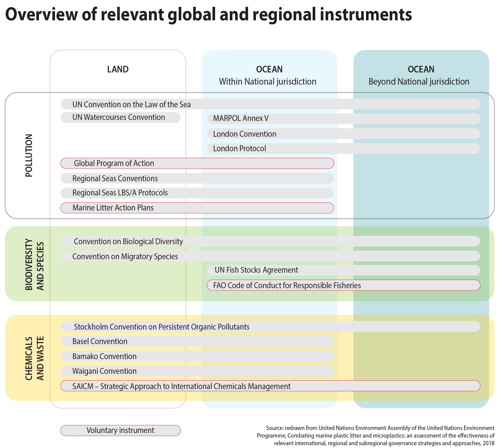Click the 'Stockholm Convention on Persistent Organic Pollutants' bar

(x=270, y=326)
